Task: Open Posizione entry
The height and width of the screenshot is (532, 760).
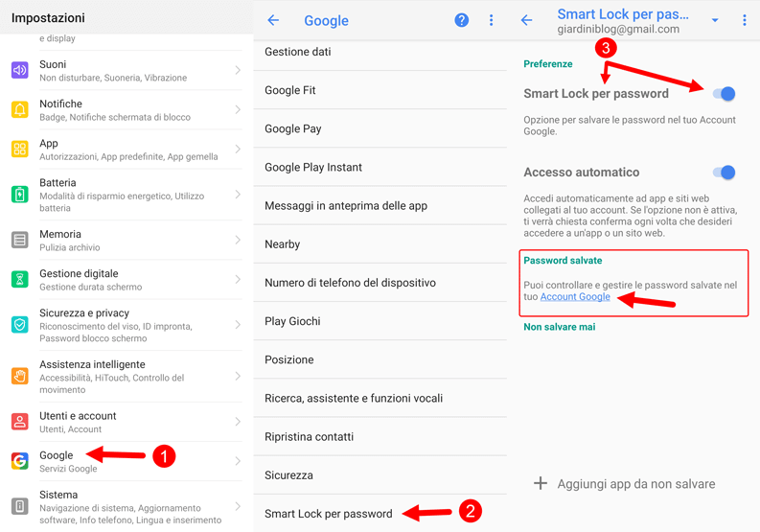Action: pyautogui.click(x=380, y=359)
